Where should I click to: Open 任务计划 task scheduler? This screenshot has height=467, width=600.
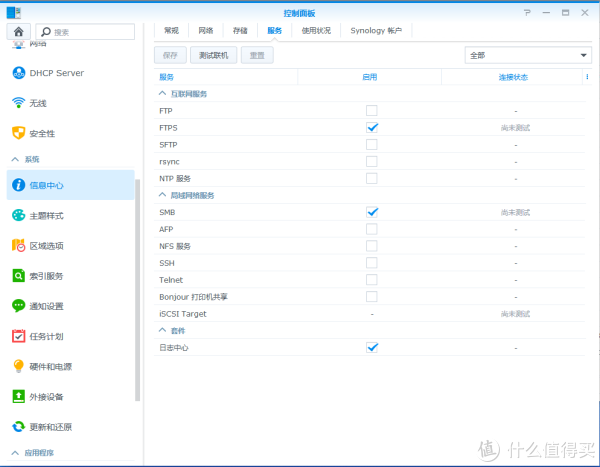46,336
